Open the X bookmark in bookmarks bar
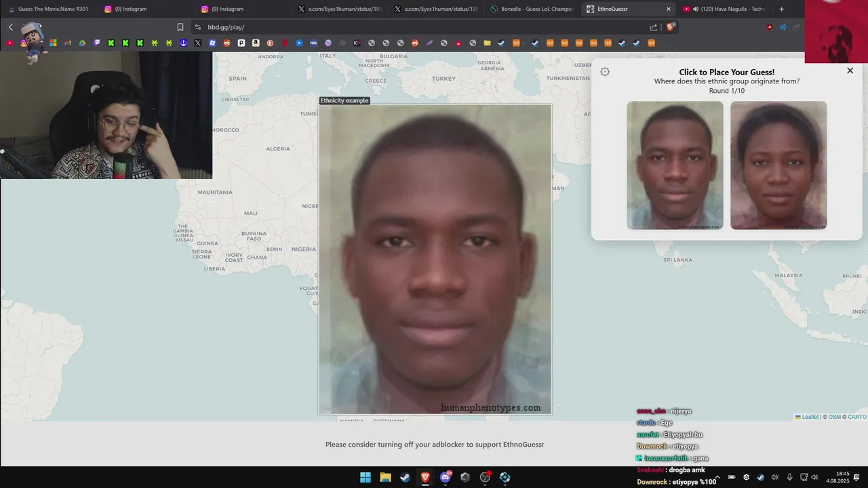868x488 pixels. [198, 43]
